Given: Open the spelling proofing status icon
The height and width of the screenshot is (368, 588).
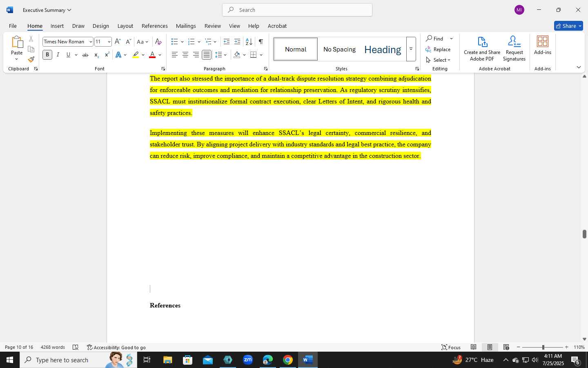Looking at the screenshot, I should [x=76, y=347].
